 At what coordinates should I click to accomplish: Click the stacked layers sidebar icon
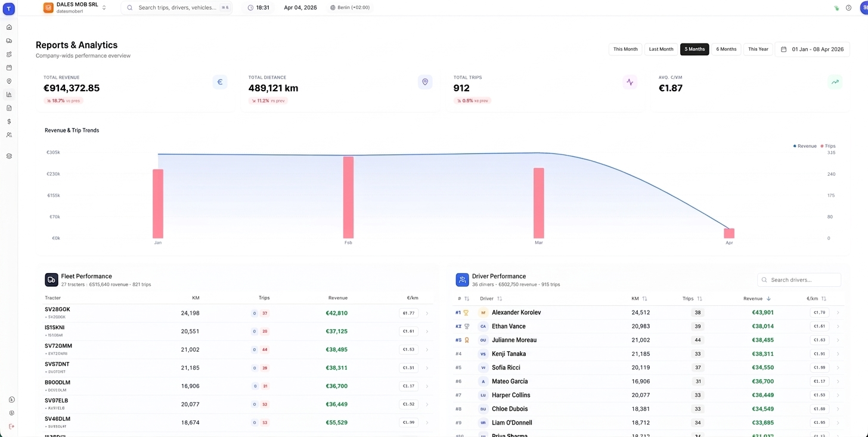click(9, 156)
